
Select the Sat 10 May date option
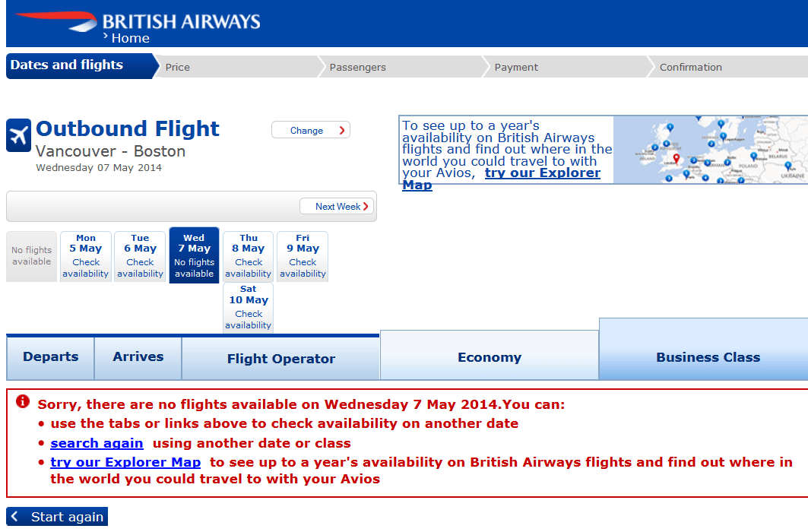(x=248, y=307)
